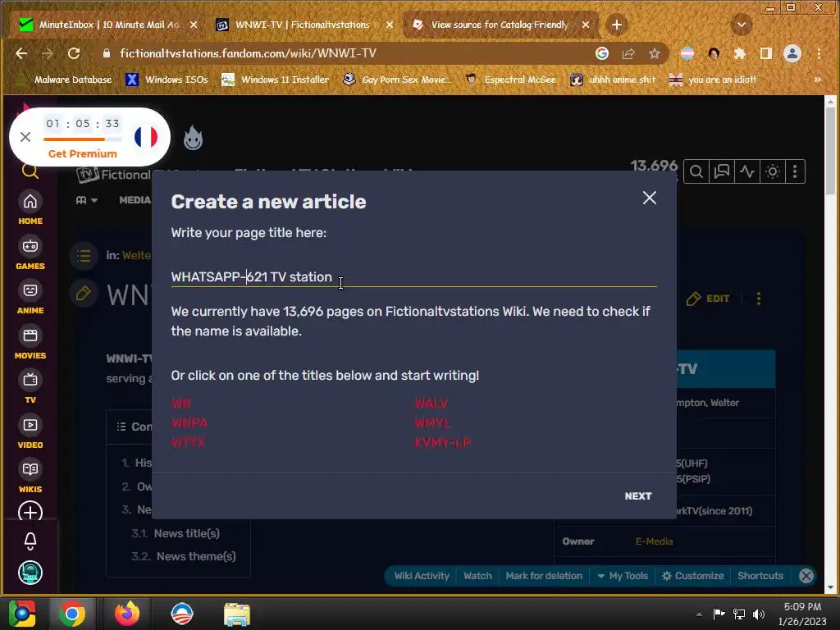Show hidden tray icons arrow
Screen dimensions: 840x630
[x=699, y=614]
